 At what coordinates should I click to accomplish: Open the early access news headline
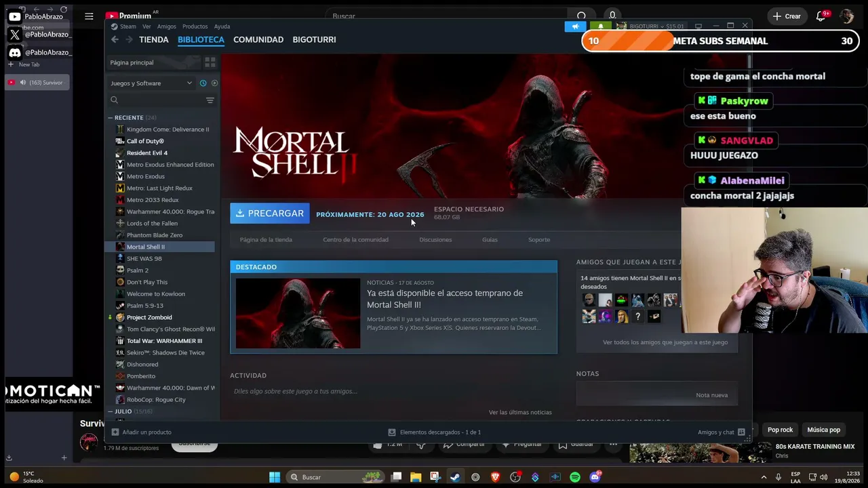(445, 299)
